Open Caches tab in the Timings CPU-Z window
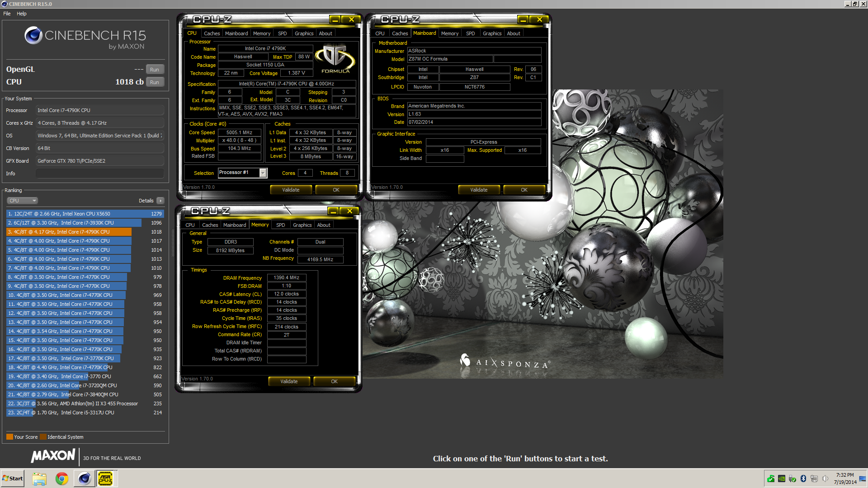868x488 pixels. coord(210,225)
